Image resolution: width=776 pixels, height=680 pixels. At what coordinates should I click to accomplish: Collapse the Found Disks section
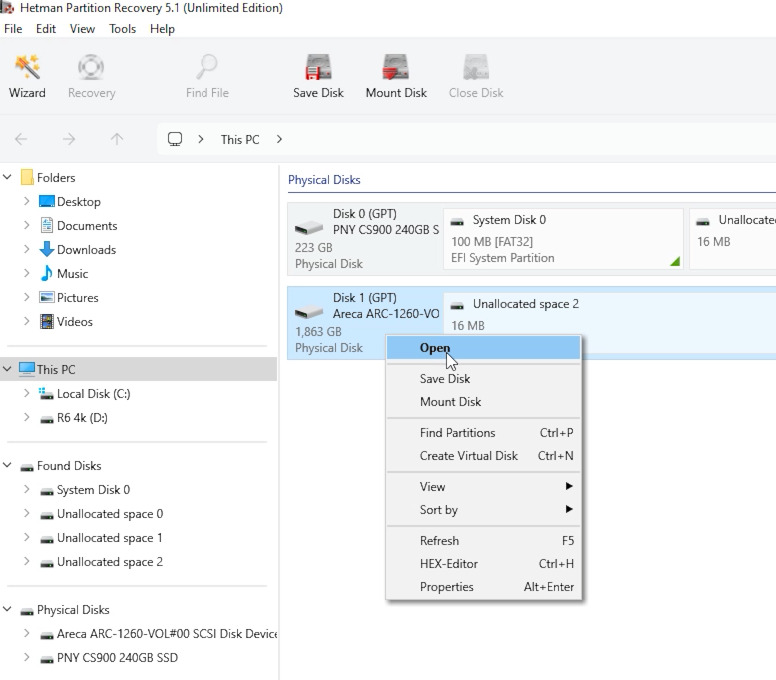(7, 465)
